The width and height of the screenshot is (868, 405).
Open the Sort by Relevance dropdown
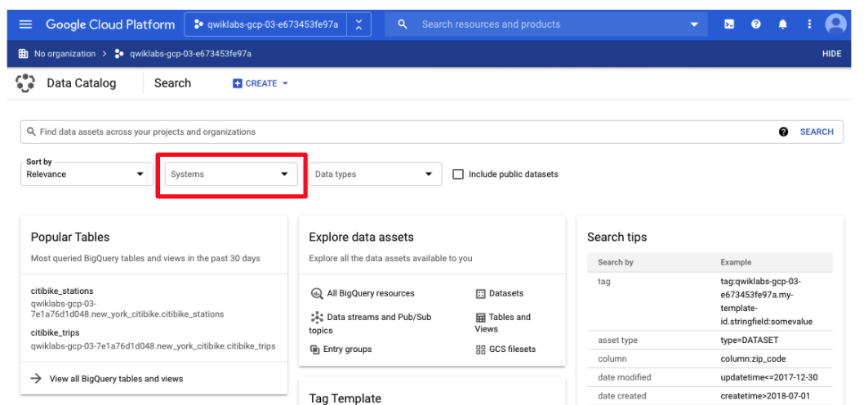tap(87, 174)
